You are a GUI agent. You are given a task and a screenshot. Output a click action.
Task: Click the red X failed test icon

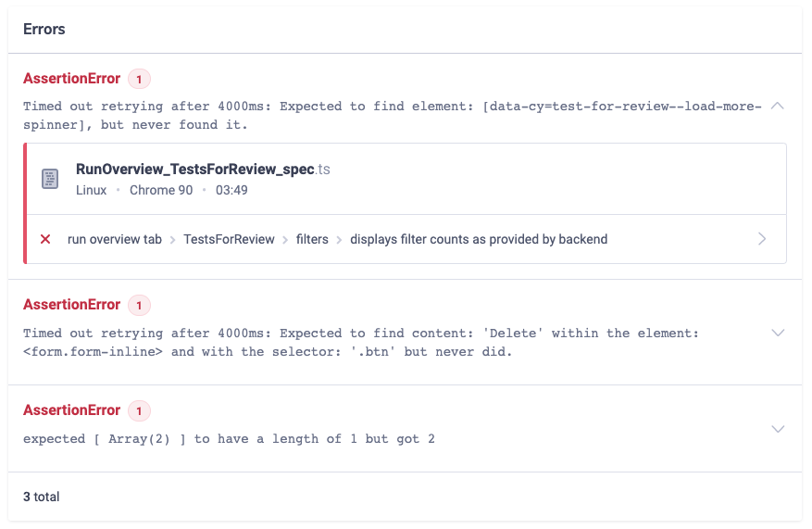(x=45, y=239)
